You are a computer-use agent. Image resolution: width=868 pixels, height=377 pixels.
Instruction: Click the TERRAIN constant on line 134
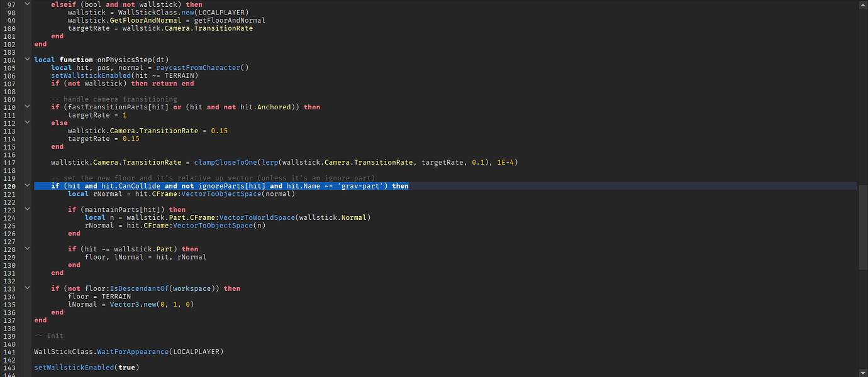(116, 296)
